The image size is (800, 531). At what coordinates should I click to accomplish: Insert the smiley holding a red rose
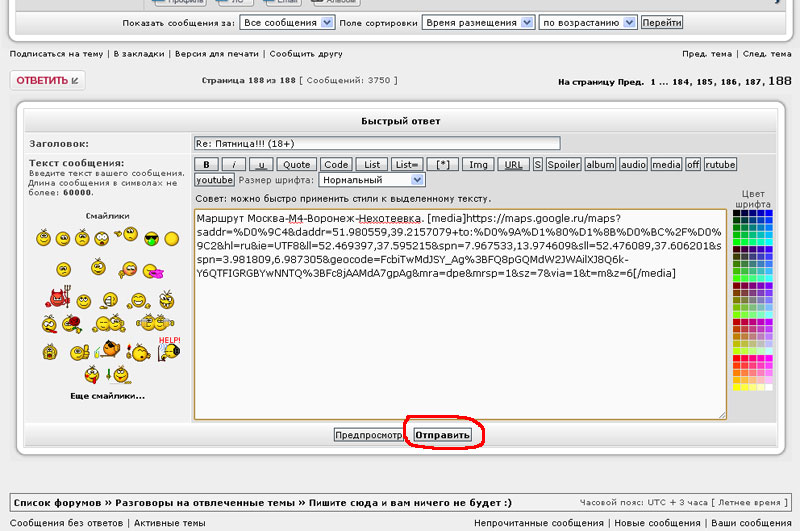72,324
